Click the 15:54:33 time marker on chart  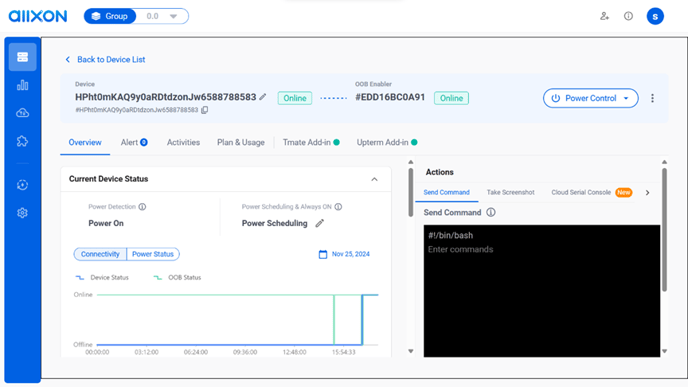coord(344,352)
